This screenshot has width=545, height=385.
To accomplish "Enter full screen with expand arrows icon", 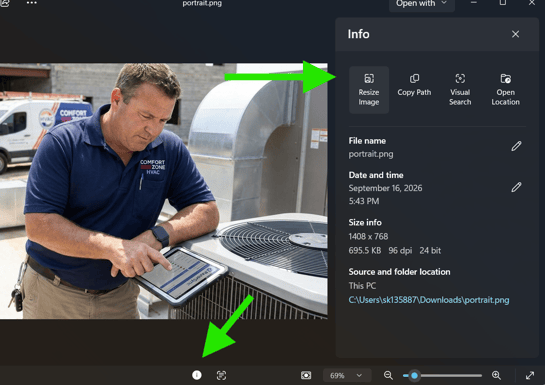I will coord(530,375).
